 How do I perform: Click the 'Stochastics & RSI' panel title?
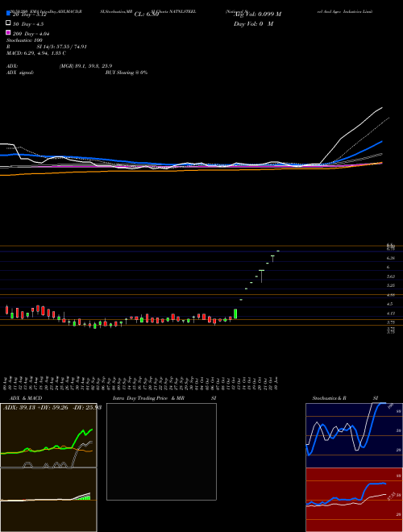point(345,398)
